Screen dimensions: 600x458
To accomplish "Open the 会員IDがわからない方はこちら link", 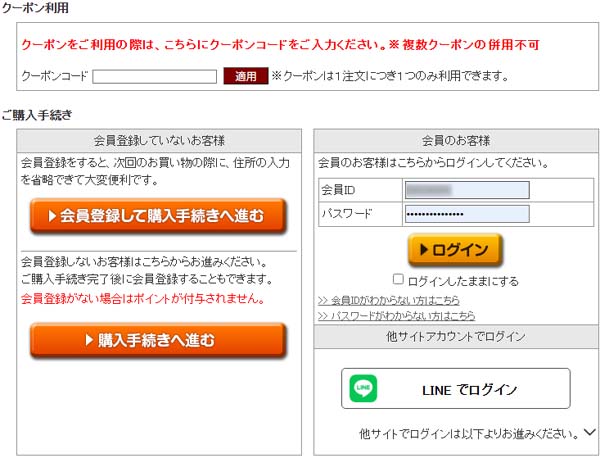I will pos(388,301).
